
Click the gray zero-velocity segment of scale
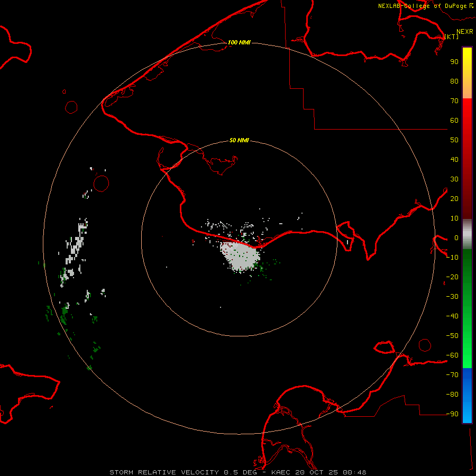pos(467,234)
